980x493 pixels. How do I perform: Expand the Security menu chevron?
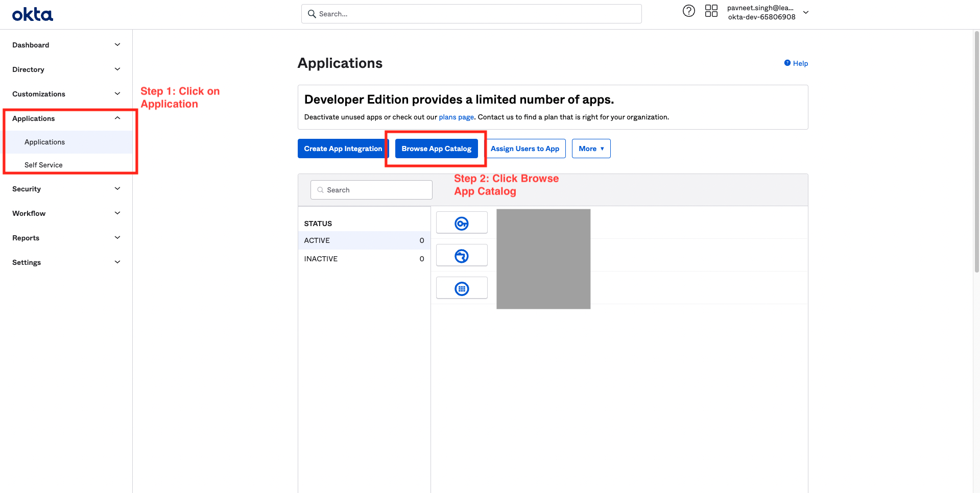click(x=117, y=189)
